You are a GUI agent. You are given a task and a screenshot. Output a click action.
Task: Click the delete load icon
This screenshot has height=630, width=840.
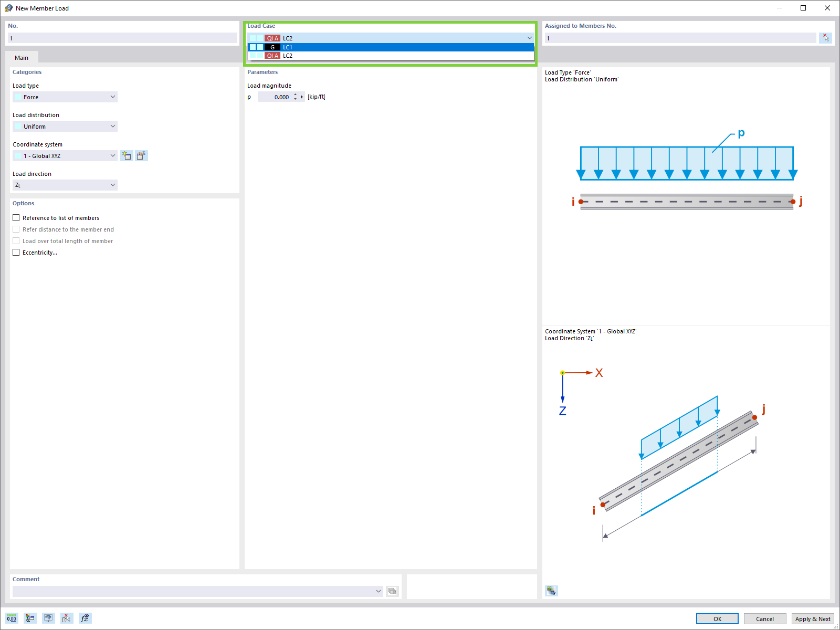pyautogui.click(x=66, y=618)
